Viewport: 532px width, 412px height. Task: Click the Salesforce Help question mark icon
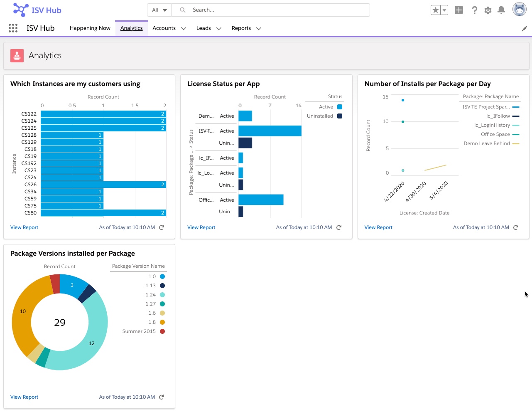pos(474,10)
